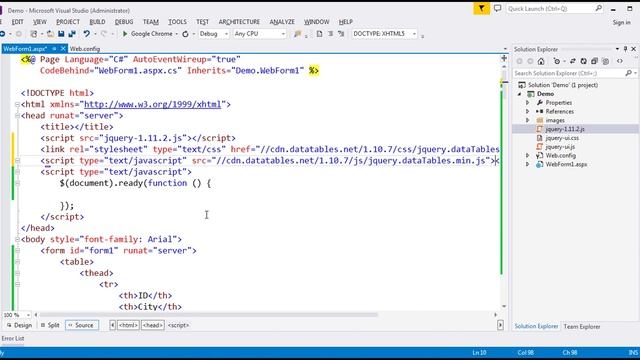The image size is (640, 360).
Task: Click the New Project icon in the toolbar
Action: [x=34, y=34]
